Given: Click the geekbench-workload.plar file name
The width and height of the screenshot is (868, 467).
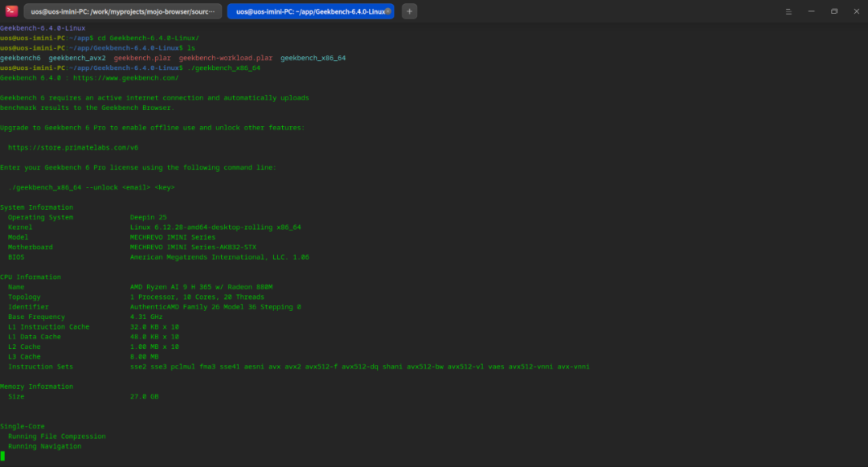Looking at the screenshot, I should point(225,58).
